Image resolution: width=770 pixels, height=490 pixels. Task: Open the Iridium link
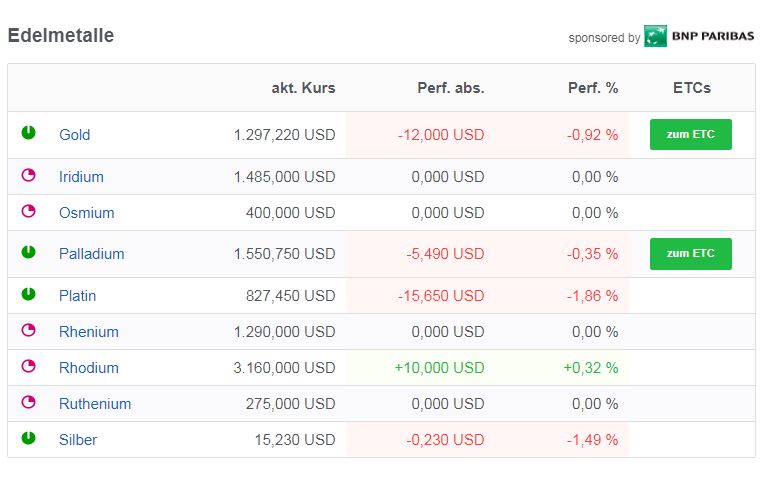(81, 177)
